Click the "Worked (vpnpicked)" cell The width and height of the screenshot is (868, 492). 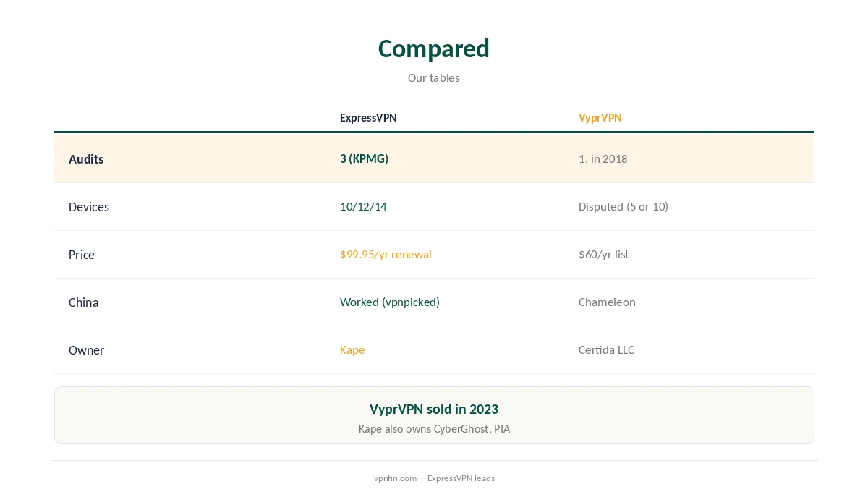390,302
